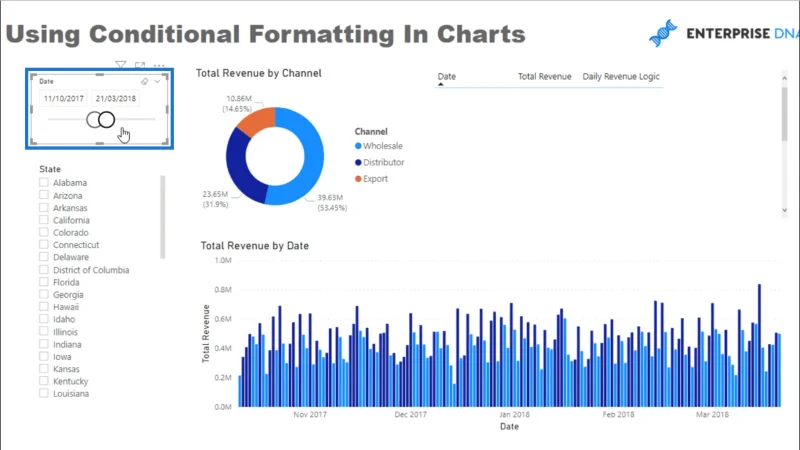Sort table by Date column header
Screen dimensions: 800x450
point(446,77)
